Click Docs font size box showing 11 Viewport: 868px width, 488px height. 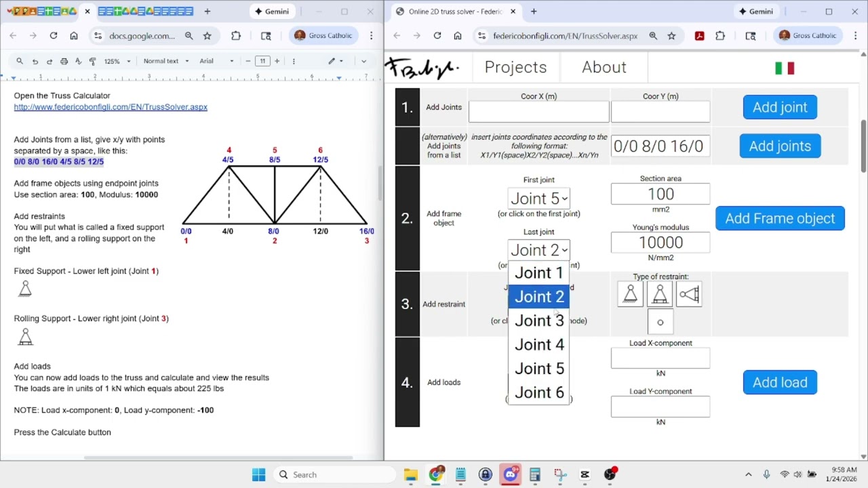point(262,61)
